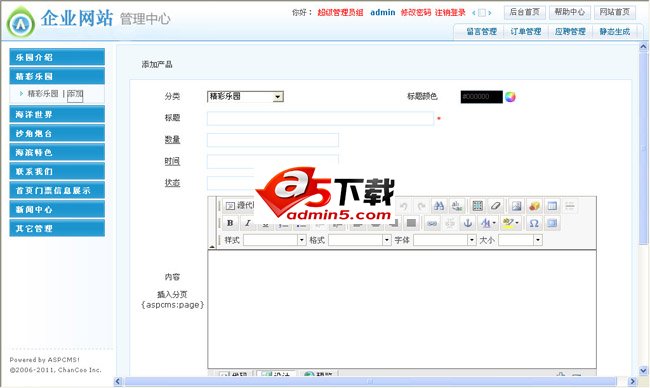650x388 pixels.
Task: Click the horizontal scrollbar right arrow
Action: (632, 381)
